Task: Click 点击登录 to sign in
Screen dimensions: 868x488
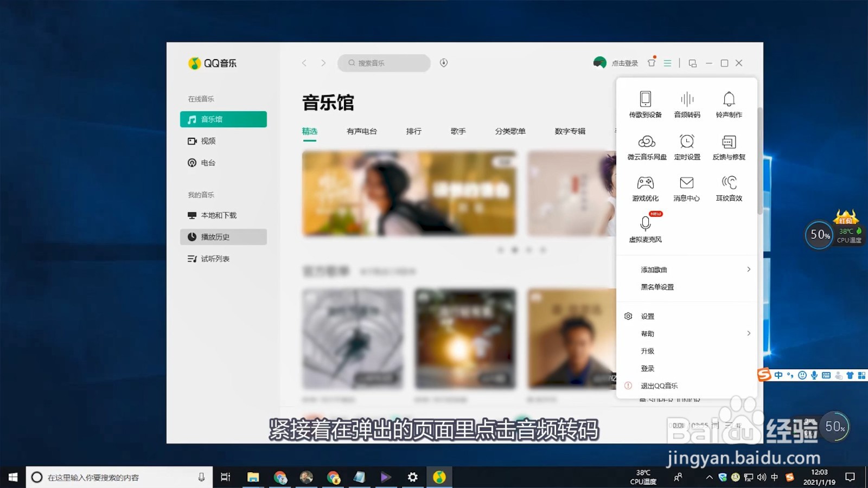Action: [x=625, y=63]
